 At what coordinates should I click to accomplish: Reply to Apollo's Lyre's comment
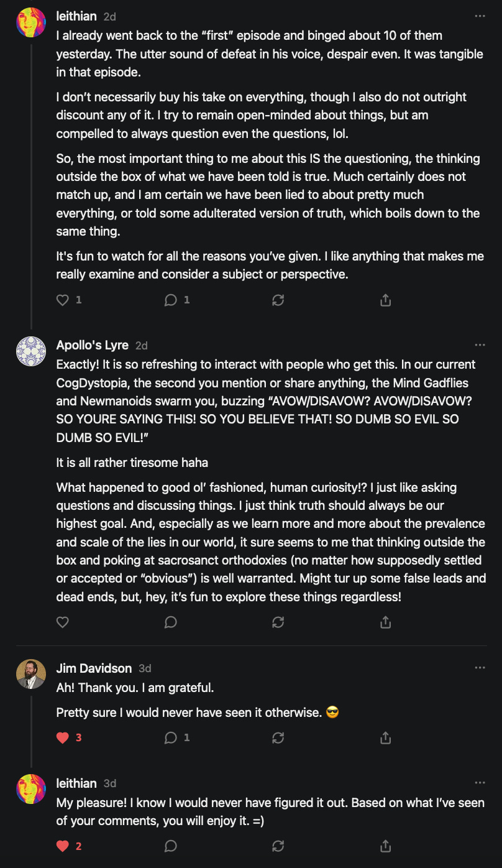tap(171, 622)
